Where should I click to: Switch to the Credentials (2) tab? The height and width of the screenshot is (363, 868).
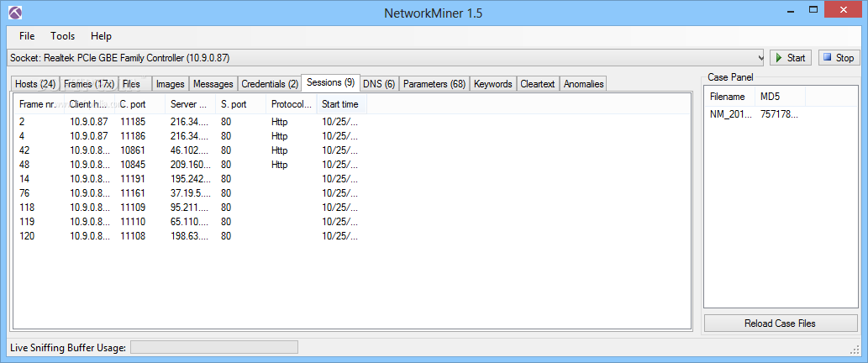pos(270,84)
